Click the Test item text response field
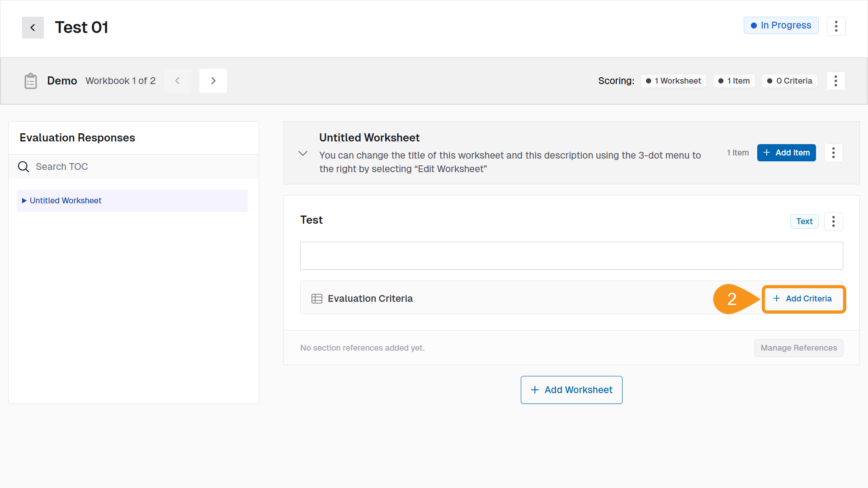The width and height of the screenshot is (868, 488). tap(571, 256)
